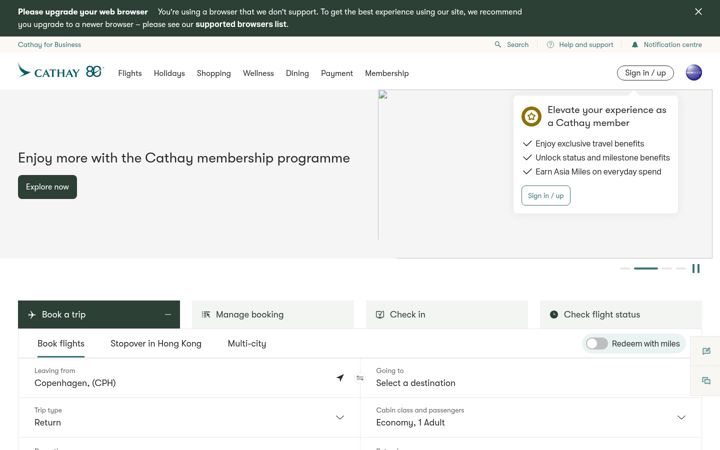Open the Shopping menu
The height and width of the screenshot is (450, 720).
coord(214,73)
